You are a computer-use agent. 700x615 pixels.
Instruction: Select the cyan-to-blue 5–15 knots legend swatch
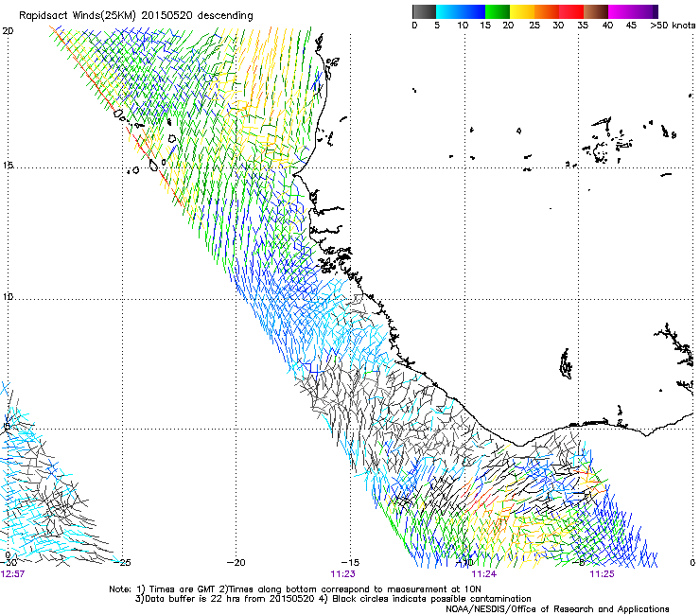click(461, 11)
